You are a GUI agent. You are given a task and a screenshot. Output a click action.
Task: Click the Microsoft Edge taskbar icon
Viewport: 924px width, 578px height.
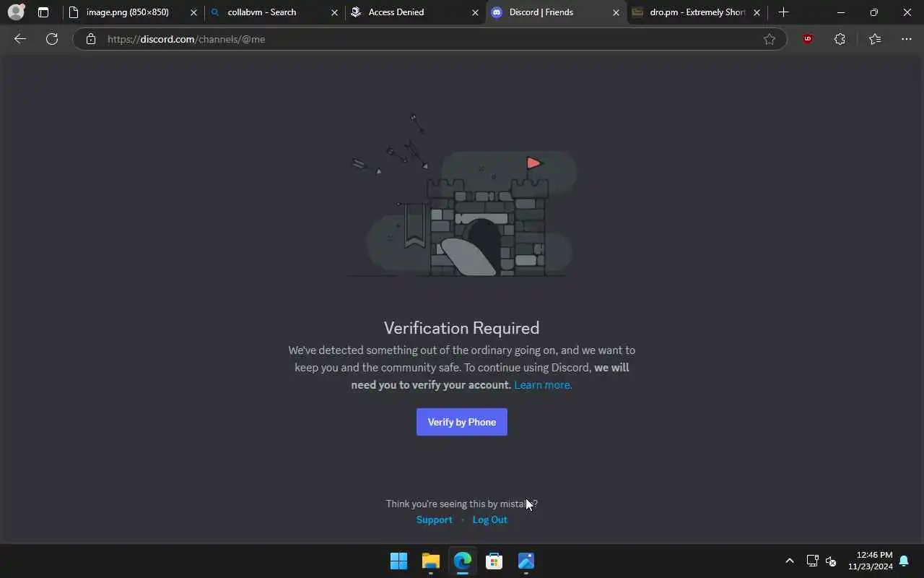tap(463, 561)
